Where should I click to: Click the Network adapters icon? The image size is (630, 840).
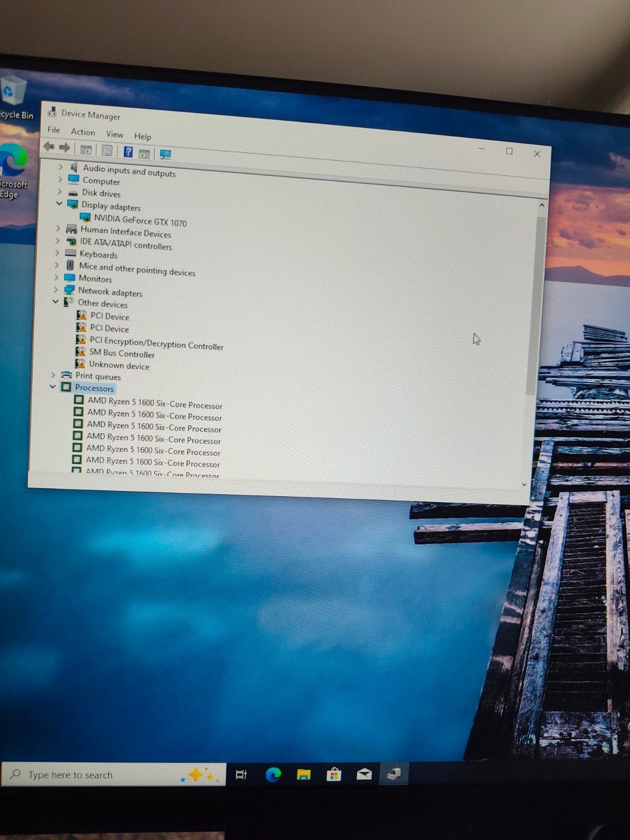[69, 289]
